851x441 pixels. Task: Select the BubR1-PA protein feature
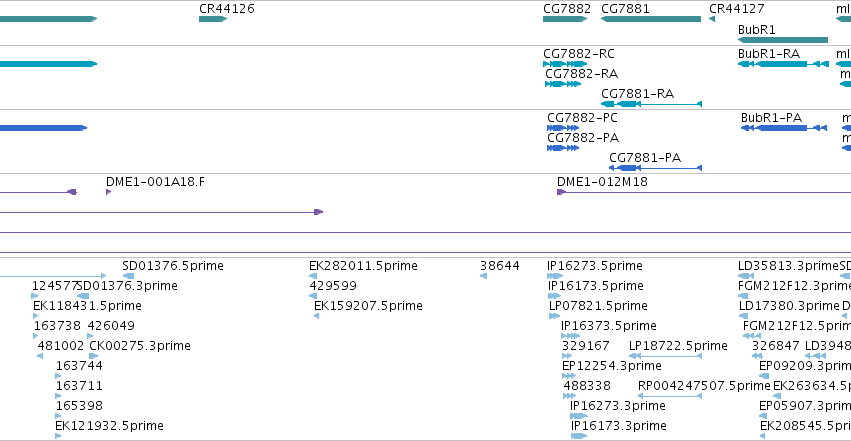tap(784, 128)
